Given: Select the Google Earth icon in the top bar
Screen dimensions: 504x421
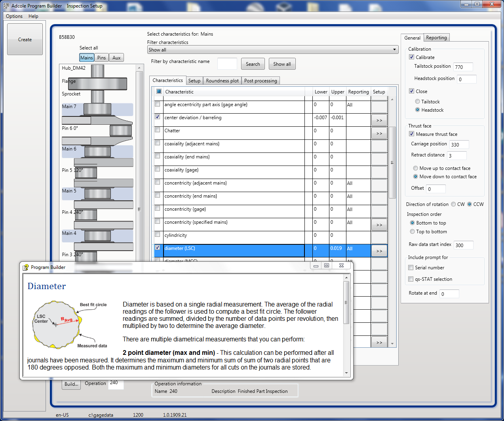Looking at the screenshot, I should pos(255,6).
